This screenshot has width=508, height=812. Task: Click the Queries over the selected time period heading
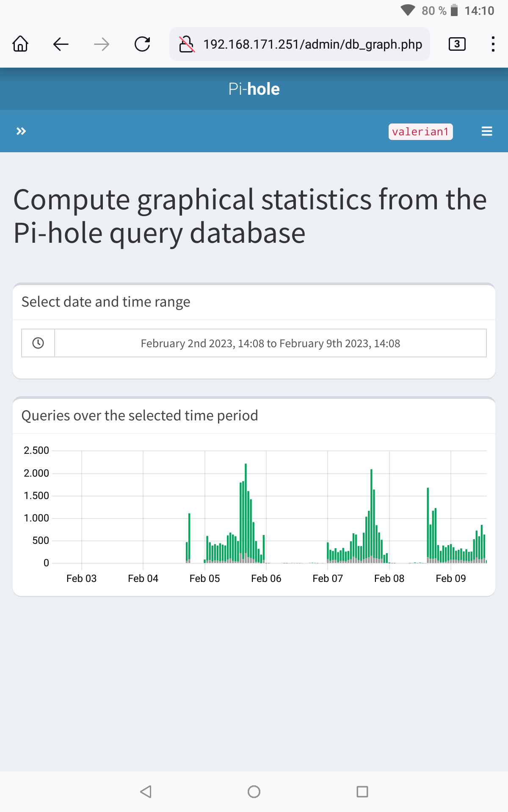[140, 415]
